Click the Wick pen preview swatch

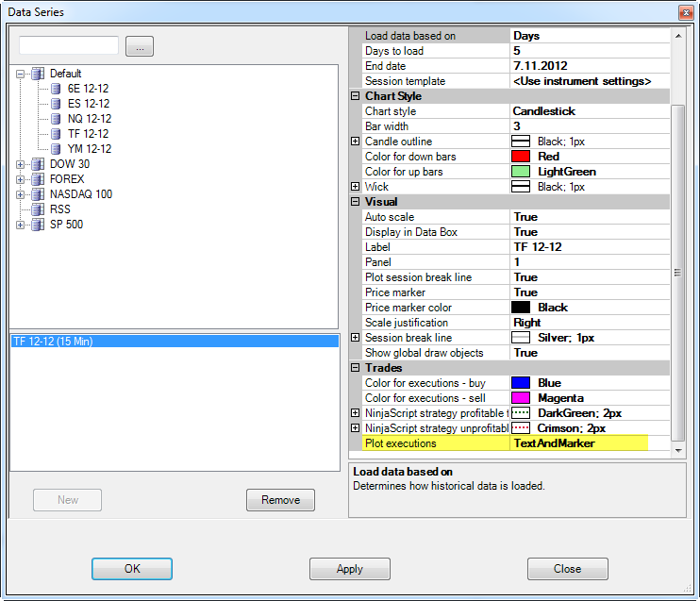coord(521,187)
